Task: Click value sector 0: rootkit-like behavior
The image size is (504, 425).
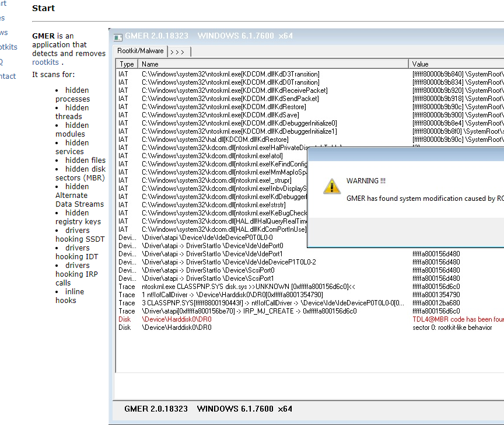Action: 452,328
